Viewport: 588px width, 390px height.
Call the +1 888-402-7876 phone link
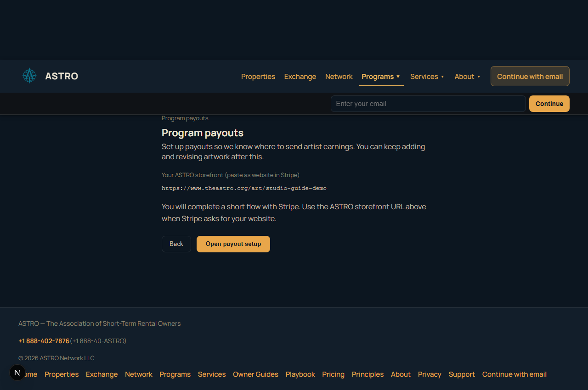pos(44,341)
